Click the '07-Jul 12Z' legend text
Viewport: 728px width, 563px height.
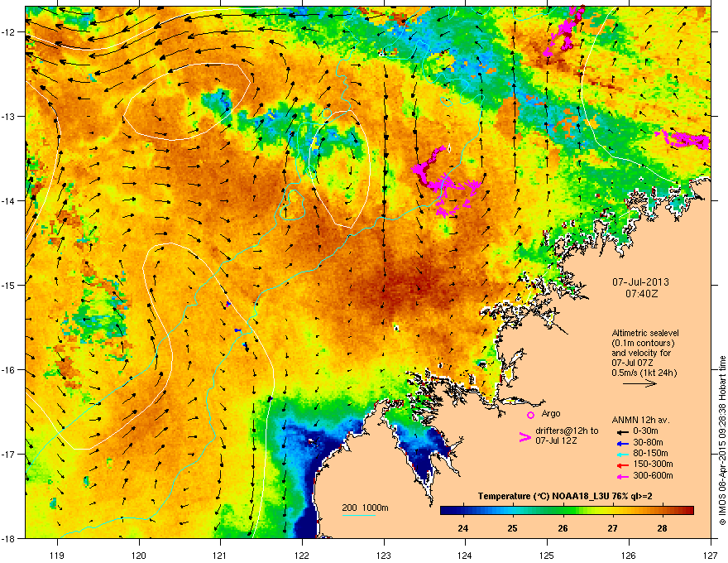(x=556, y=440)
